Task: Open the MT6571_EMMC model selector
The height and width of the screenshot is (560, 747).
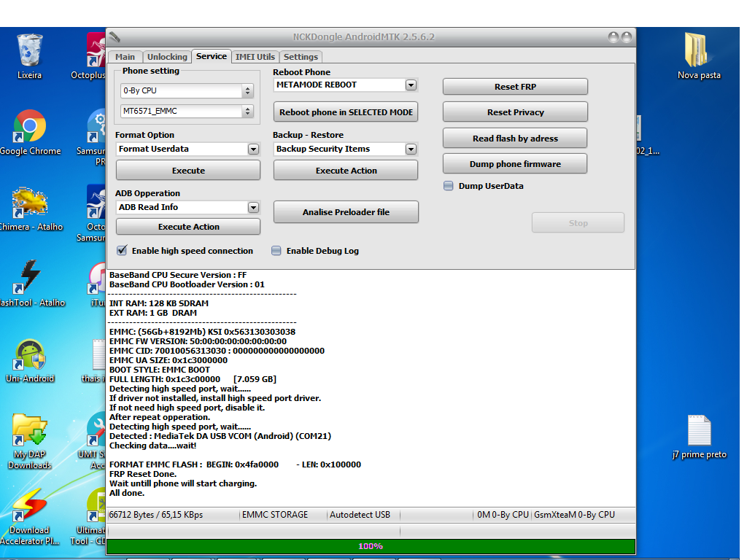Action: pos(187,111)
